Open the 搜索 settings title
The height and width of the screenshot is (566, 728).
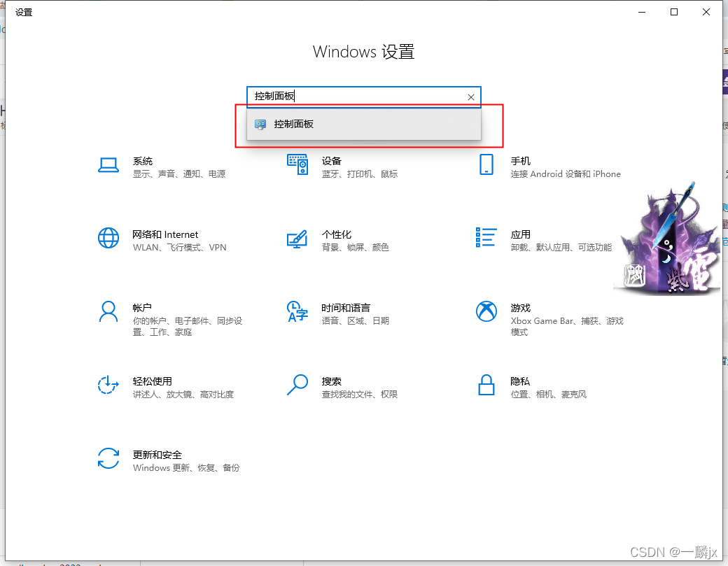click(x=332, y=381)
